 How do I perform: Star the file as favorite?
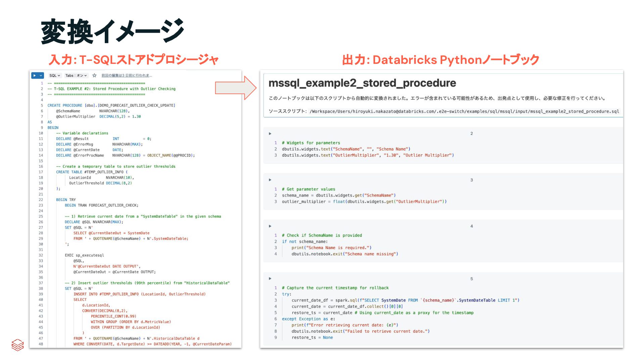tap(94, 76)
